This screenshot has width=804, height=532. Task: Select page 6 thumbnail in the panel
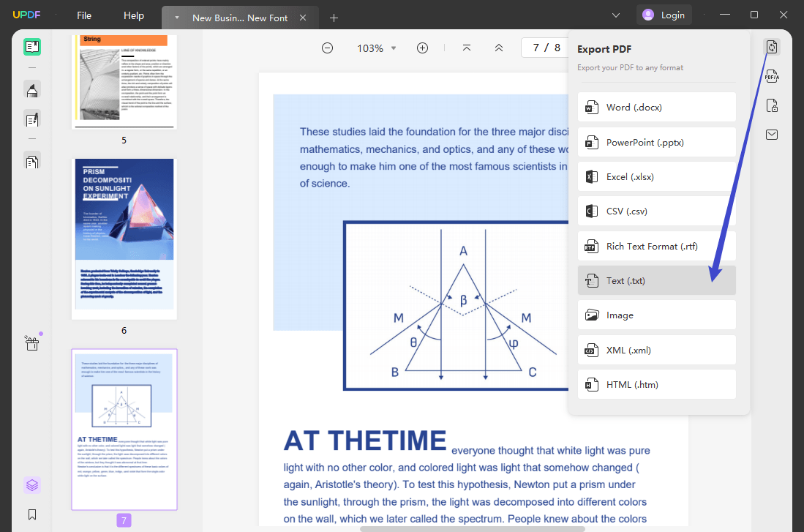(124, 238)
